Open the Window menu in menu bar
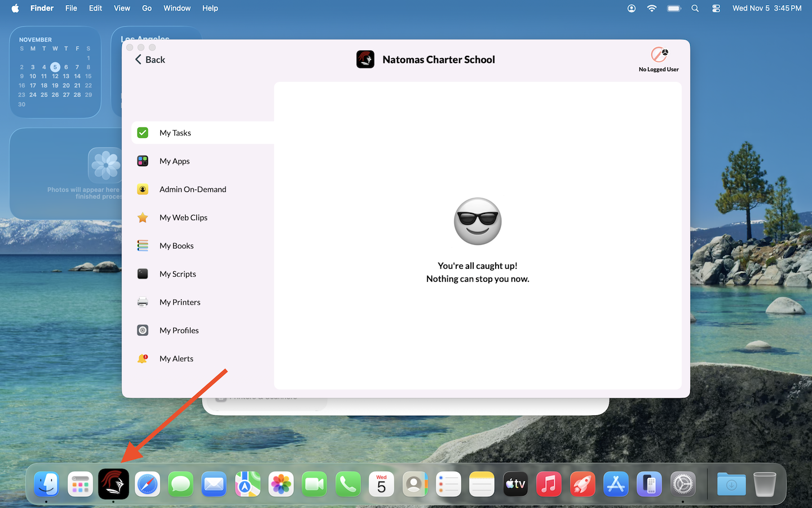Image resolution: width=812 pixels, height=508 pixels. click(x=177, y=8)
